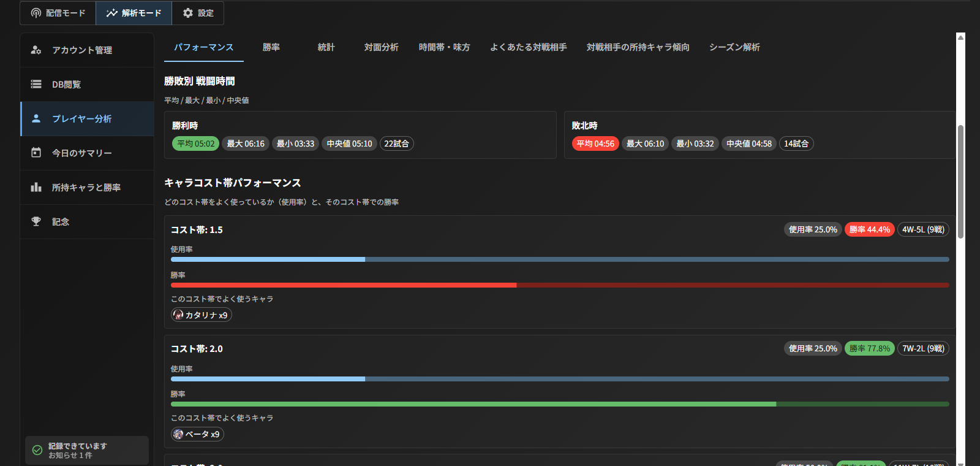Click the cost 1.5 usage rate bar
Image resolution: width=980 pixels, height=466 pixels.
(x=560, y=259)
